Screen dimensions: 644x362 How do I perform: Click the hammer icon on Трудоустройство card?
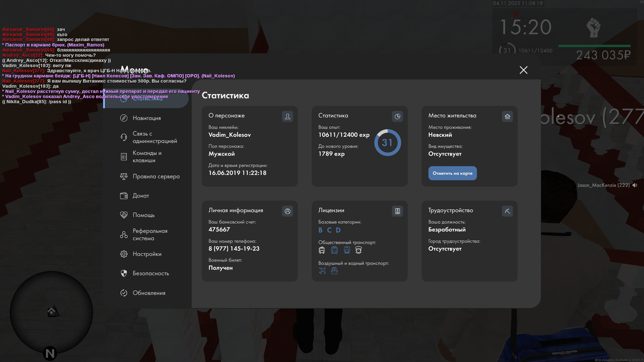coord(507,211)
